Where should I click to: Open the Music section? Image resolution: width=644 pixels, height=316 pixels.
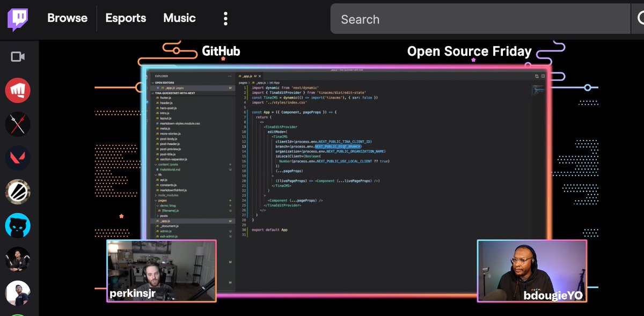tap(179, 18)
